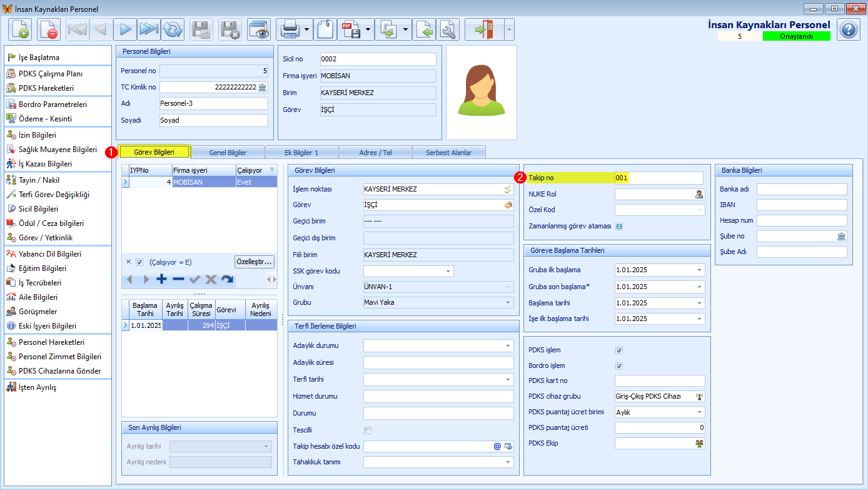Uncheck the Bordro işlem checkbox
This screenshot has height=490, width=868.
619,365
